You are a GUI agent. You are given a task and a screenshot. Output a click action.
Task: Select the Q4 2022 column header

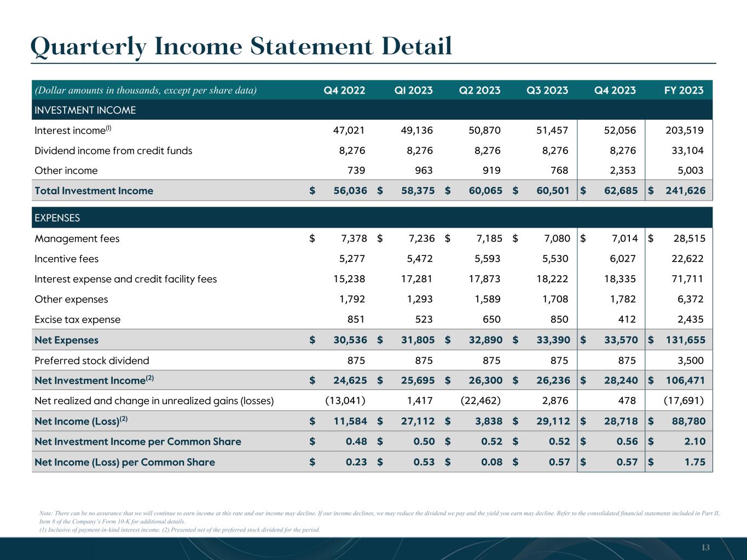pos(344,90)
